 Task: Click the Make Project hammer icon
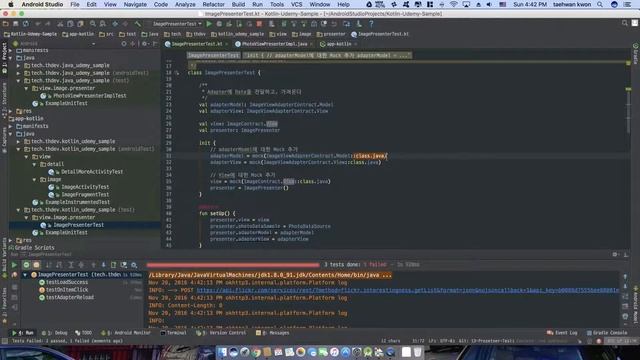click(x=138, y=24)
